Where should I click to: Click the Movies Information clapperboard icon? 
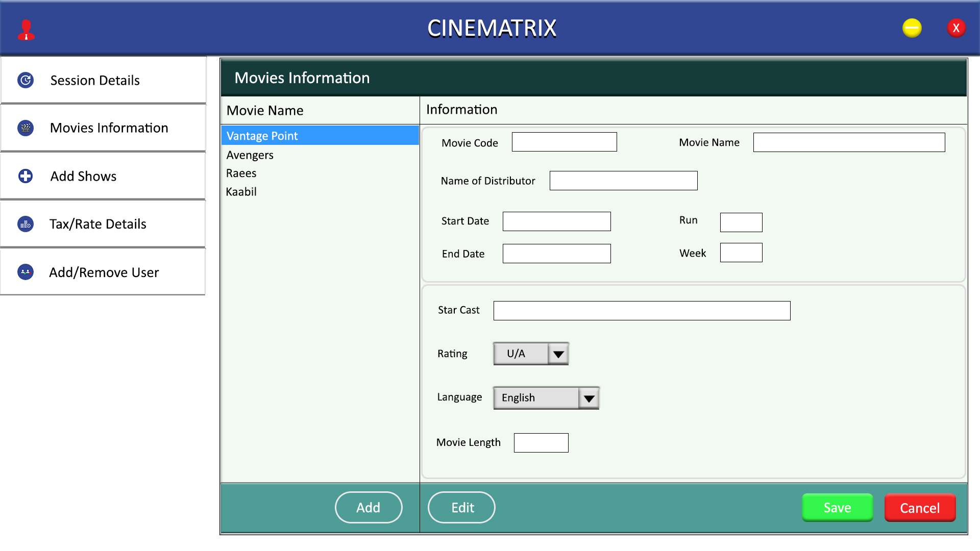point(26,128)
